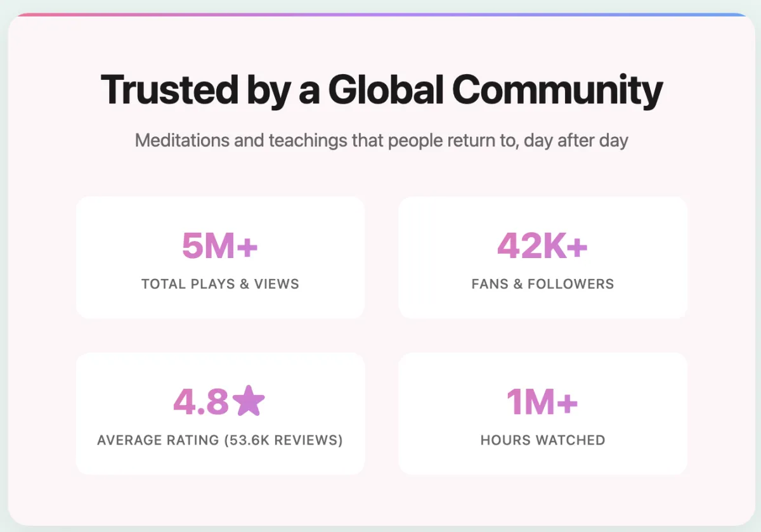Click the gradient bar atop the panel
This screenshot has height=532, width=761.
click(x=380, y=14)
